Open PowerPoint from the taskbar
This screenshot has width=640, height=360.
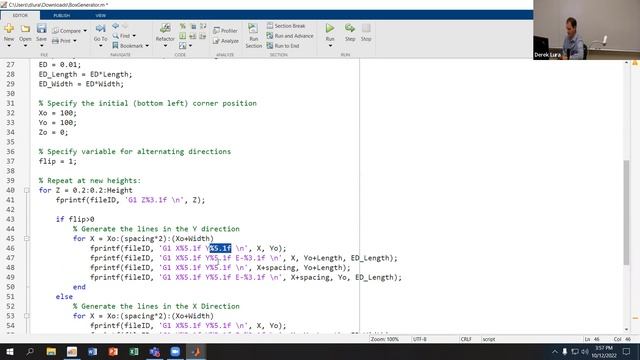pos(113,351)
